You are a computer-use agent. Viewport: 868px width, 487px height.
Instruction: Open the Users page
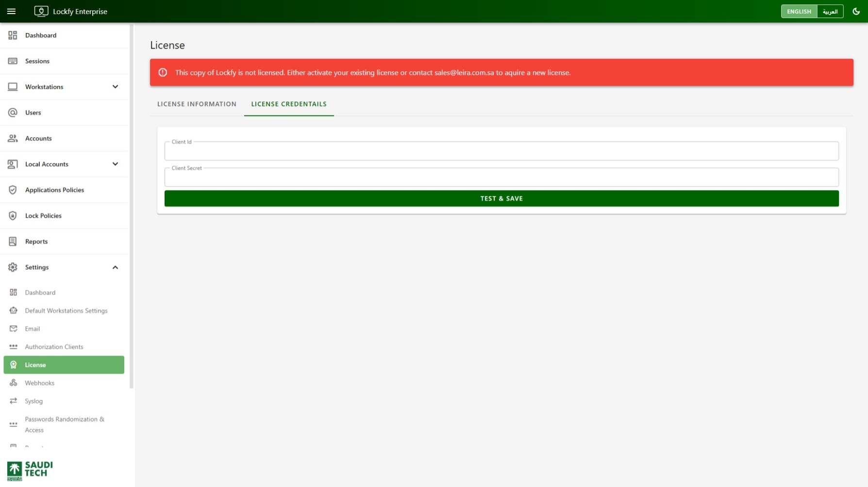pyautogui.click(x=64, y=113)
